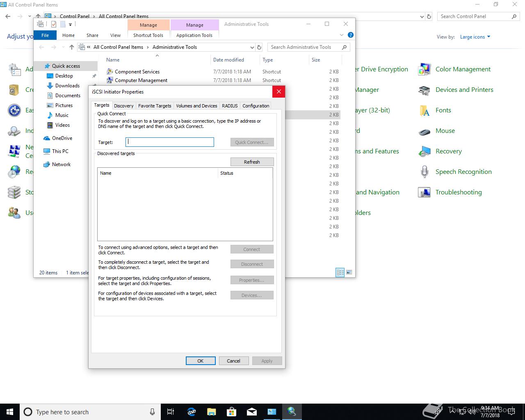Select the Targets tab
Image resolution: width=525 pixels, height=420 pixels.
(102, 105)
